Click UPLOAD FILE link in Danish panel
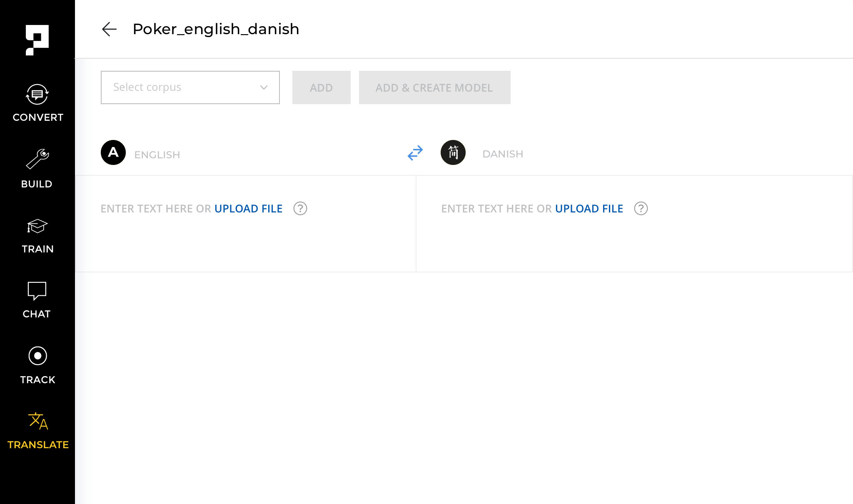This screenshot has height=504, width=853. (589, 209)
